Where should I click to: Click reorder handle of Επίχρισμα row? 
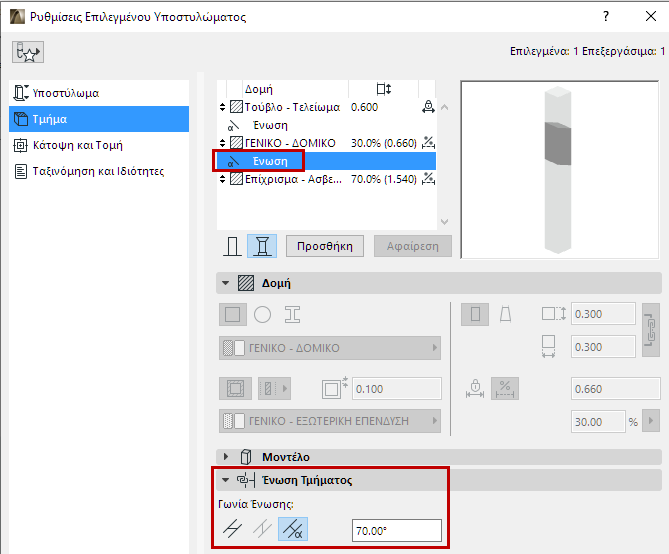point(222,179)
